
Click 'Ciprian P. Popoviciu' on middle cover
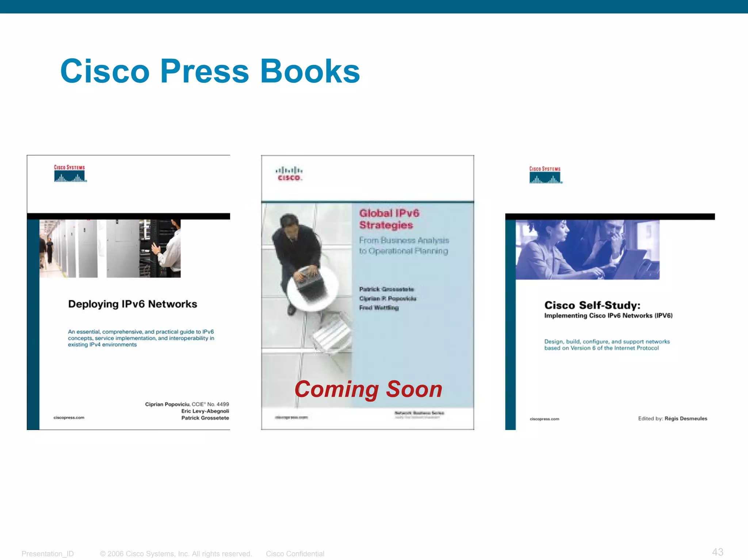(388, 299)
